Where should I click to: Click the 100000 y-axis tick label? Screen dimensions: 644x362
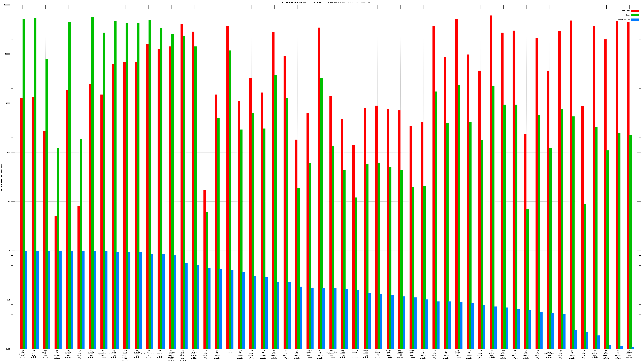pos(7,5)
